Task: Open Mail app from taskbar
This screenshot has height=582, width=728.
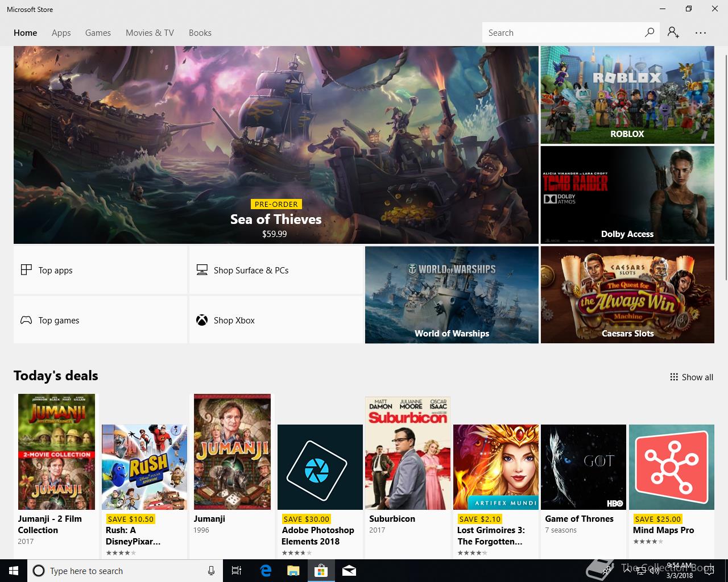Action: click(349, 571)
